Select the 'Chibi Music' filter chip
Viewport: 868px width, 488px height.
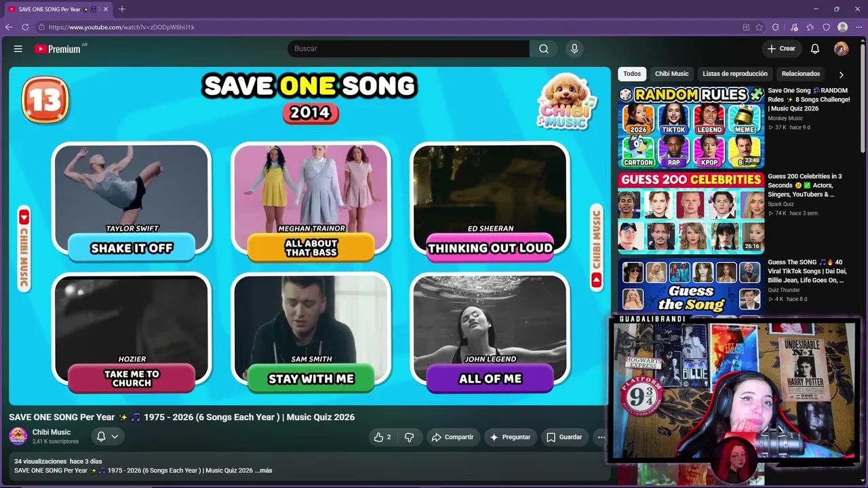[671, 74]
